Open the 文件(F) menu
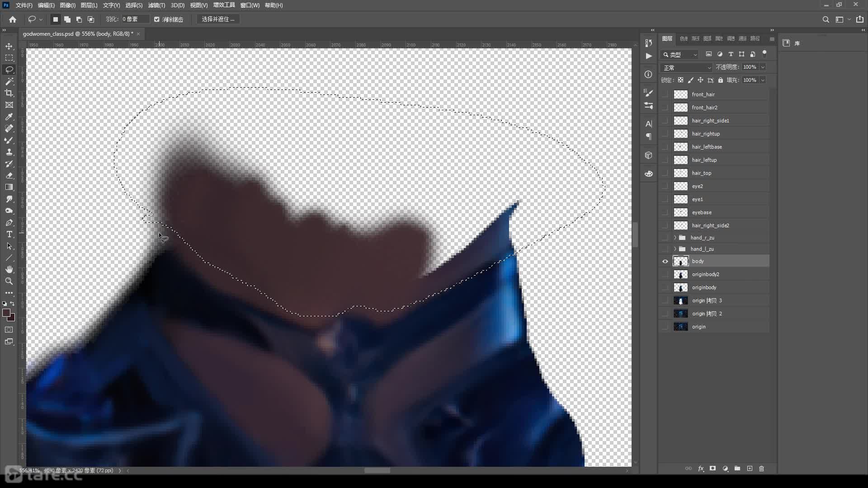Screen dimensions: 868x488 click(x=24, y=5)
